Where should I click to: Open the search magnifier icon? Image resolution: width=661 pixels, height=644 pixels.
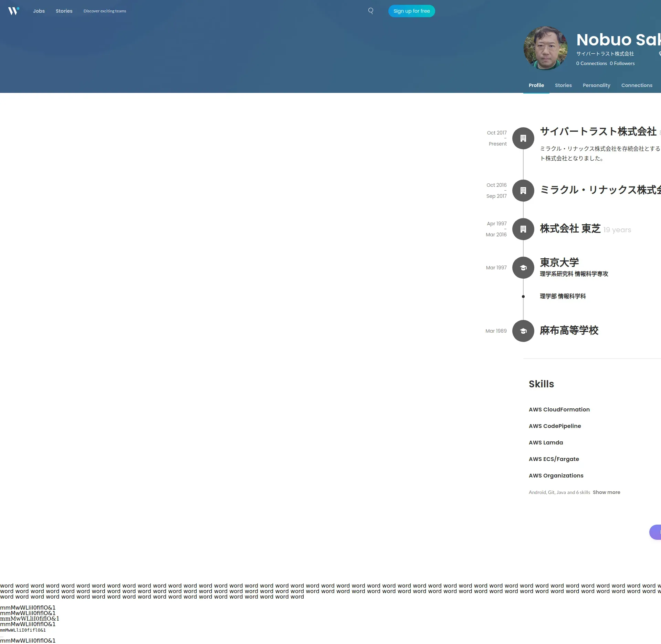(370, 11)
